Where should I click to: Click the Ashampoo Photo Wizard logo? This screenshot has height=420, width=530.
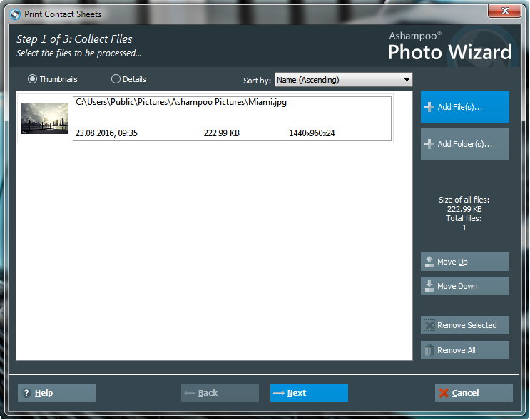pos(449,46)
